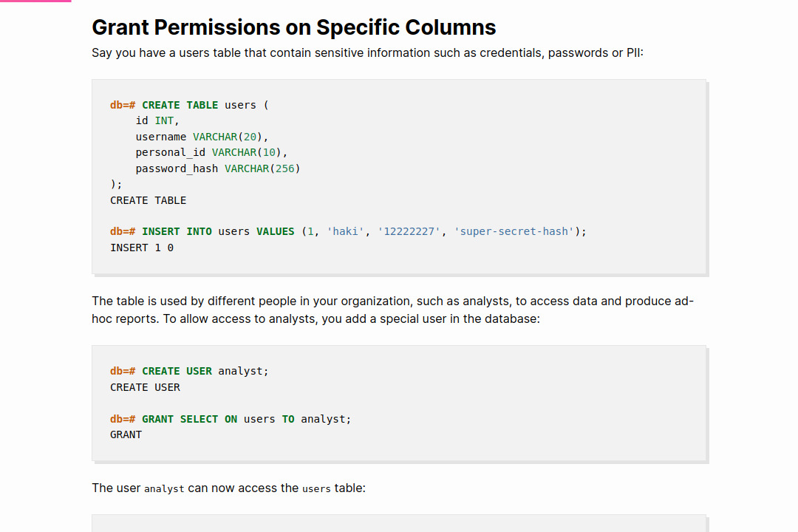The width and height of the screenshot is (798, 532).
Task: Click the GRANT SELECT ON users line
Action: [x=230, y=418]
